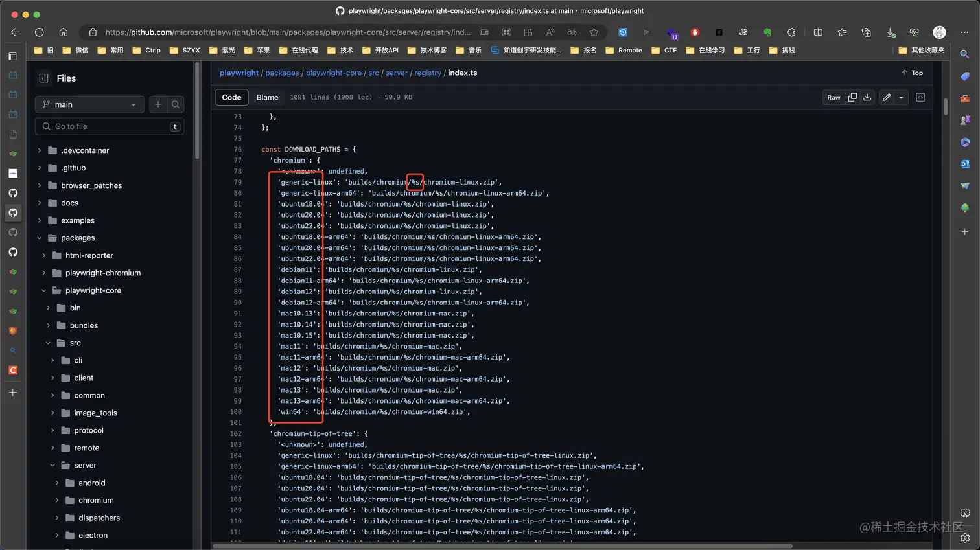Add this page to favorites with the star
The height and width of the screenshot is (550, 980).
[x=594, y=32]
